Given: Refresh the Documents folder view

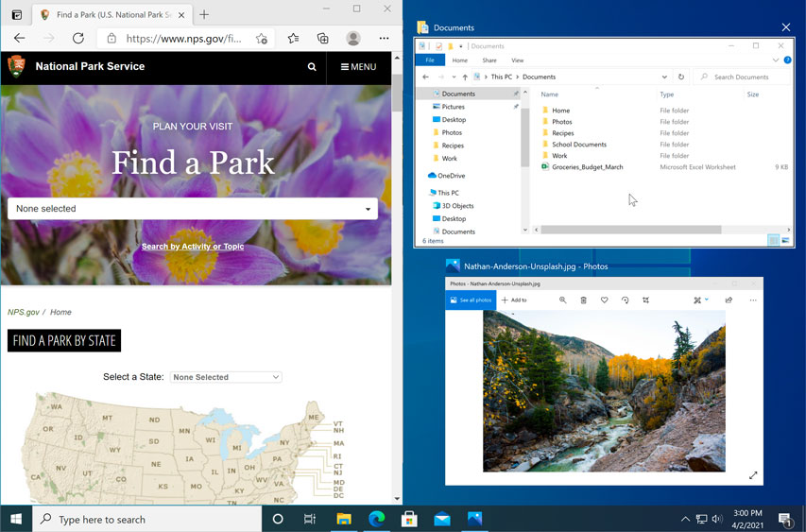Looking at the screenshot, I should pyautogui.click(x=680, y=77).
